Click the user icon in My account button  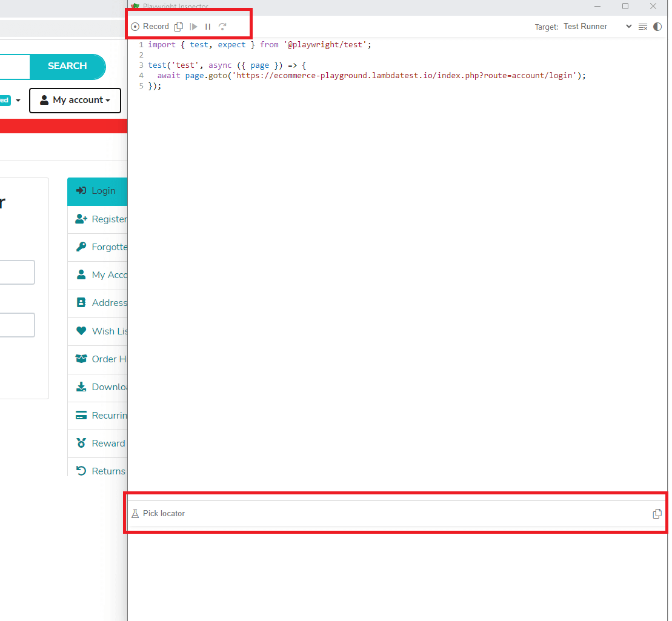tap(44, 100)
